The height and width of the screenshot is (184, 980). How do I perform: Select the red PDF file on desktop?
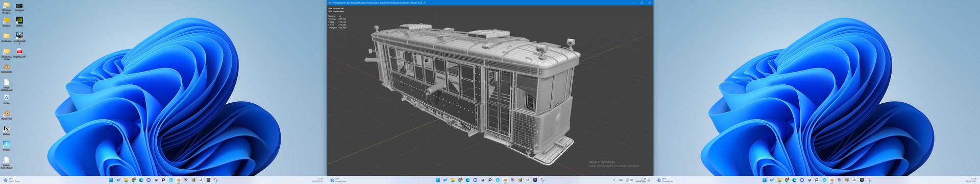[19, 53]
